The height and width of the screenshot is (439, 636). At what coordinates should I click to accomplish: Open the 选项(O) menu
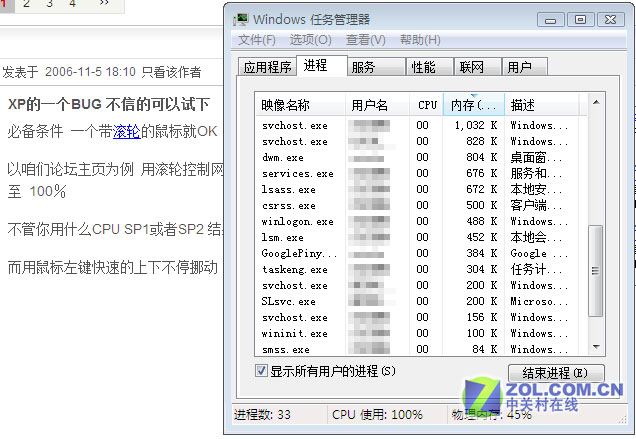[x=310, y=40]
